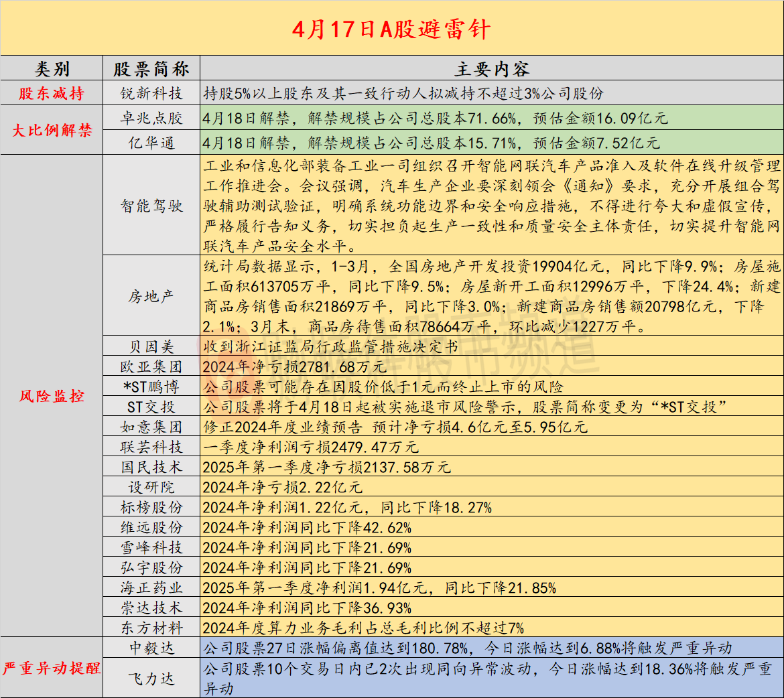784x698 pixels.
Task: Click the title 4月17日A股避雷针
Action: tap(391, 29)
